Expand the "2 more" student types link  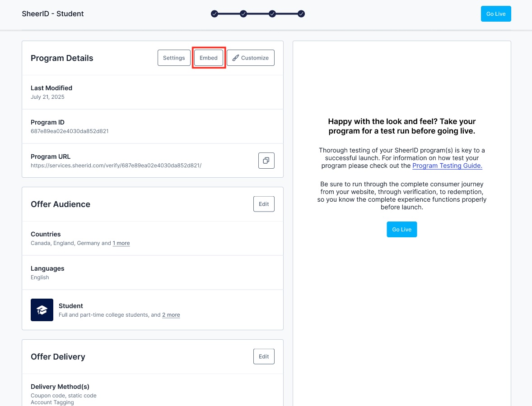171,315
